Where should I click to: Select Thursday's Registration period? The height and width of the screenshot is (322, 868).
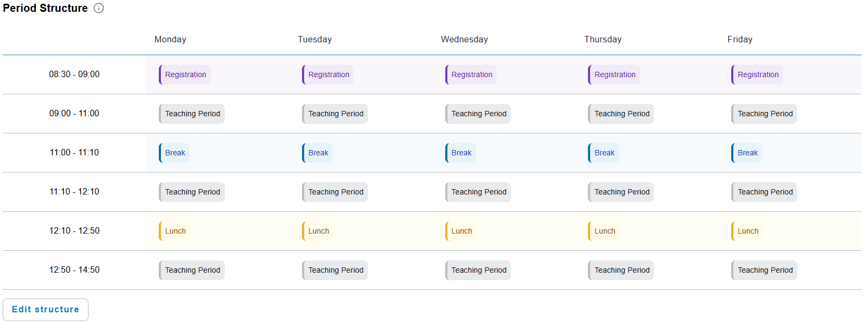[x=614, y=74]
